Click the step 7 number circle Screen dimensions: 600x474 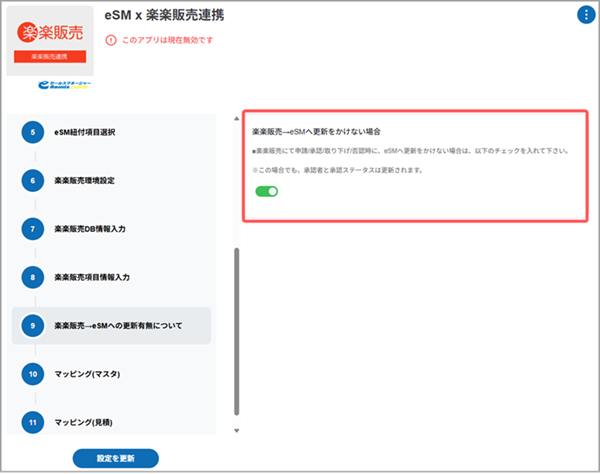tap(33, 228)
